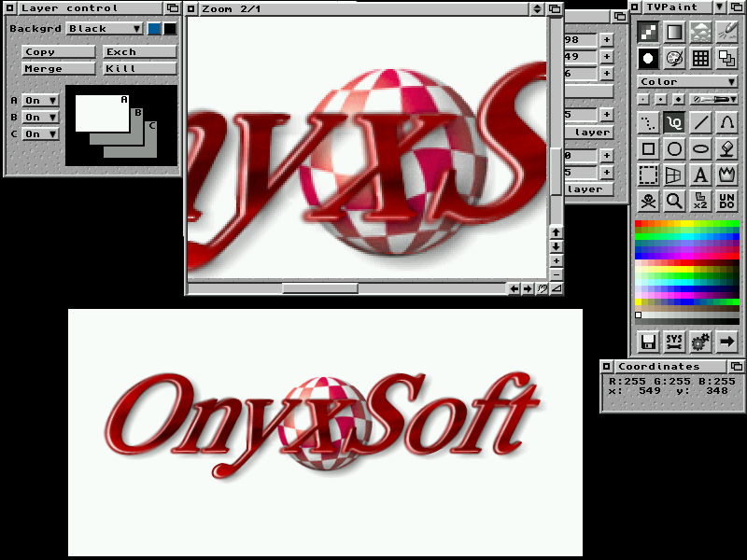Select the airbrush spray icon
The height and width of the screenshot is (560, 747).
coord(726,33)
